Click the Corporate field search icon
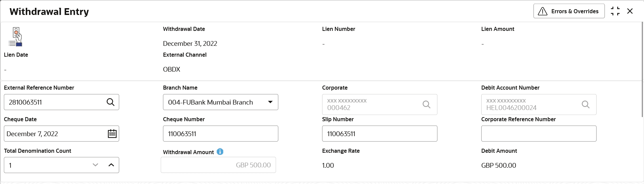This screenshot has width=644, height=184. (426, 105)
